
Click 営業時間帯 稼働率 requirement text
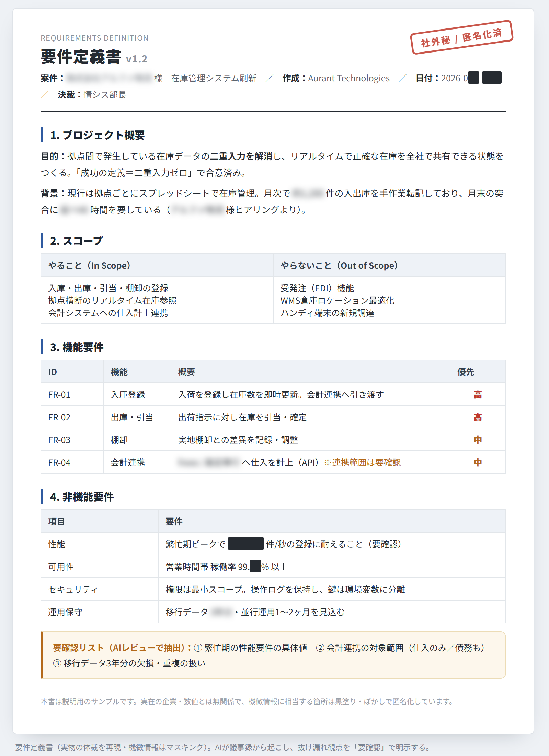(227, 567)
